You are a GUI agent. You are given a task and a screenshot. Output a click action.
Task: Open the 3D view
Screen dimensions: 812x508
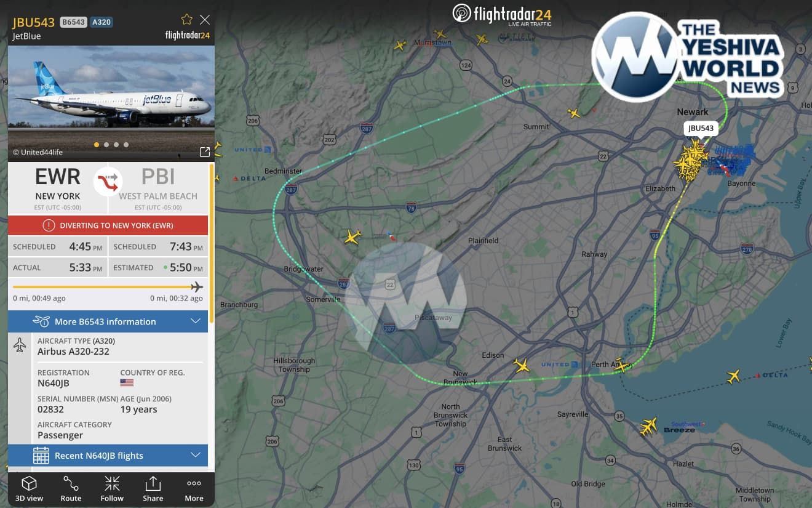[30, 489]
